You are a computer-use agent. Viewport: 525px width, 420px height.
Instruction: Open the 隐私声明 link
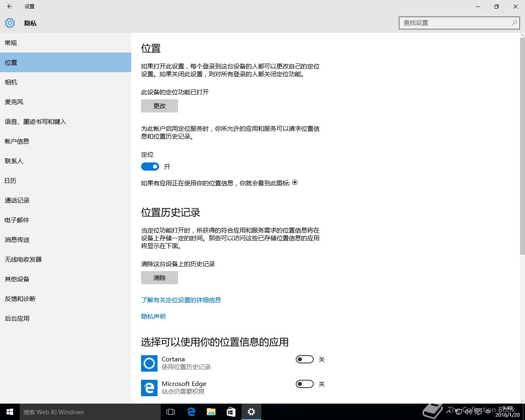pos(153,316)
